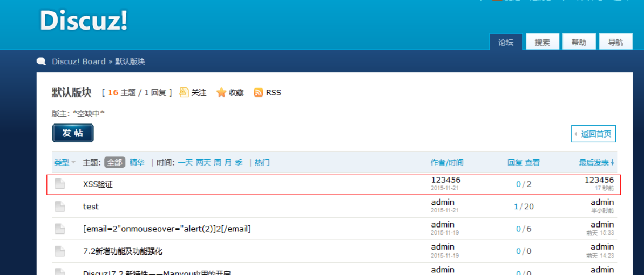Open the 导航 navigation tab
This screenshot has height=275, width=644.
pyautogui.click(x=615, y=42)
